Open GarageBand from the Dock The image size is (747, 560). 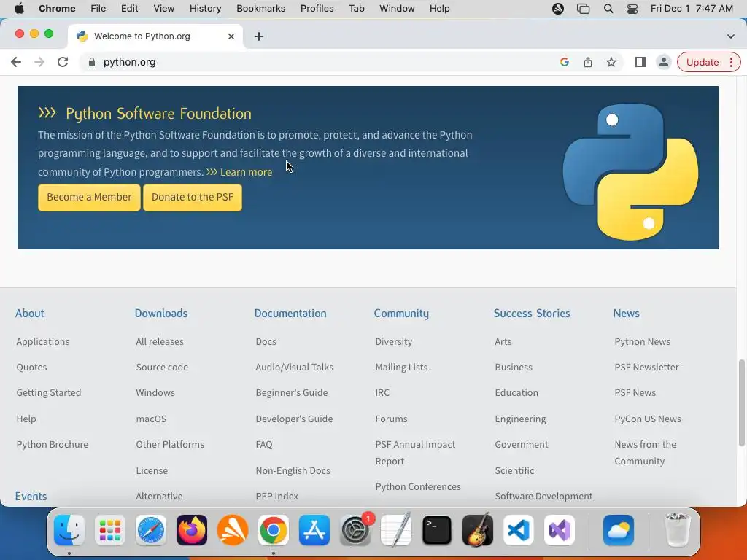point(477,530)
